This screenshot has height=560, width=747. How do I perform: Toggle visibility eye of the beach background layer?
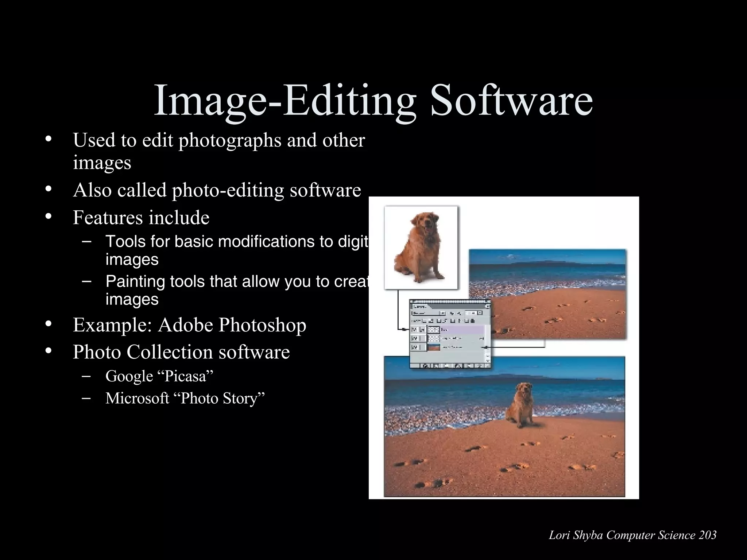414,347
